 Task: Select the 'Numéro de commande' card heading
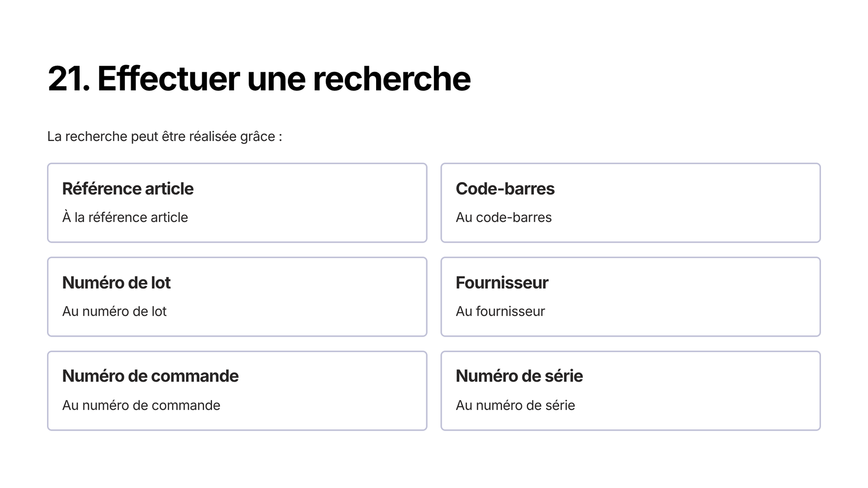[151, 376]
